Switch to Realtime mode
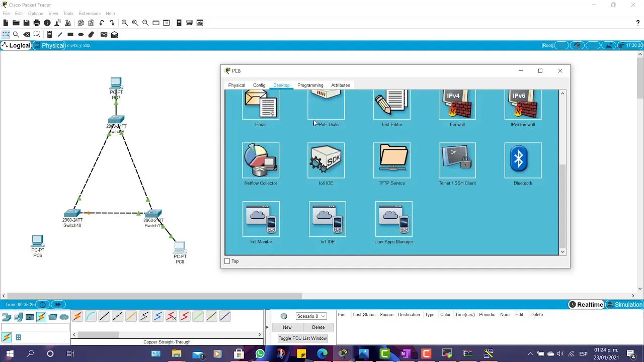 tap(586, 304)
